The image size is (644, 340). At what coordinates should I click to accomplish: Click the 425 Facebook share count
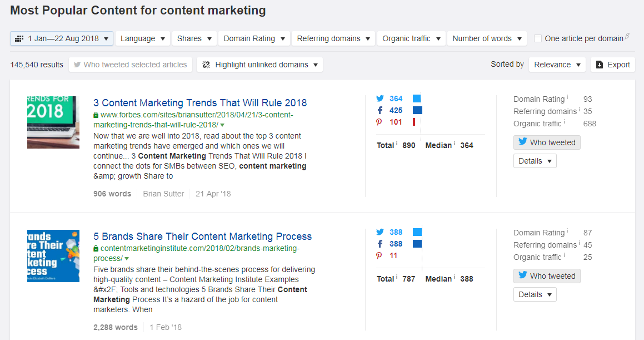396,110
